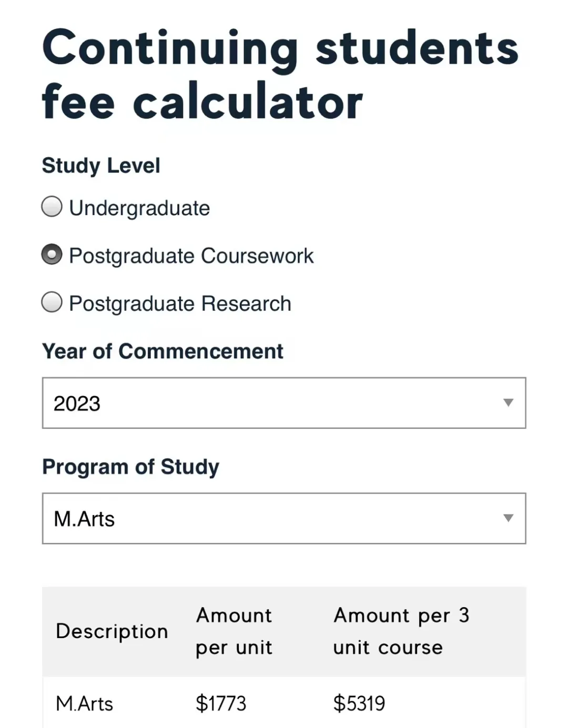The width and height of the screenshot is (568, 728).
Task: Click the Postgraduate Research label text
Action: coord(180,304)
